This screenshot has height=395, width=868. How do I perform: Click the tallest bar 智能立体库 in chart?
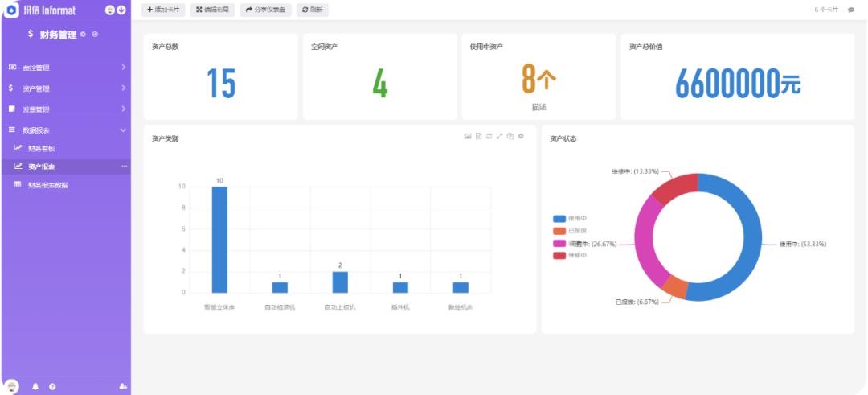tap(219, 240)
